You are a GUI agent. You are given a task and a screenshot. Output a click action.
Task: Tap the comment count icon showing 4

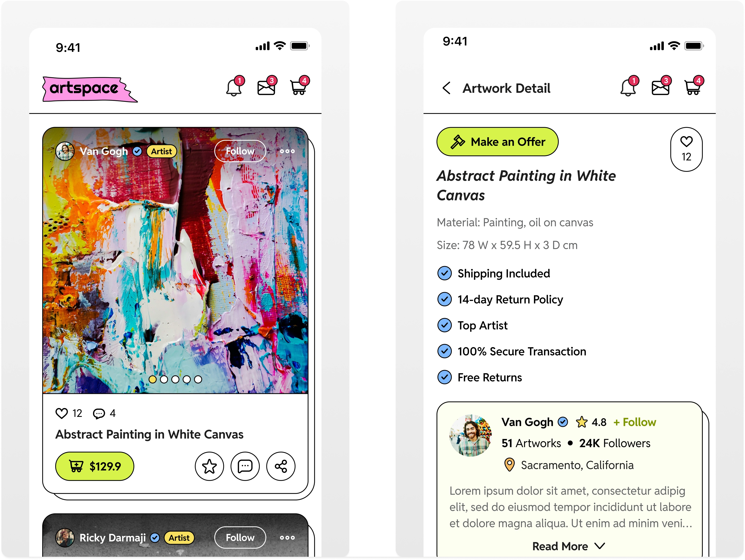(99, 413)
